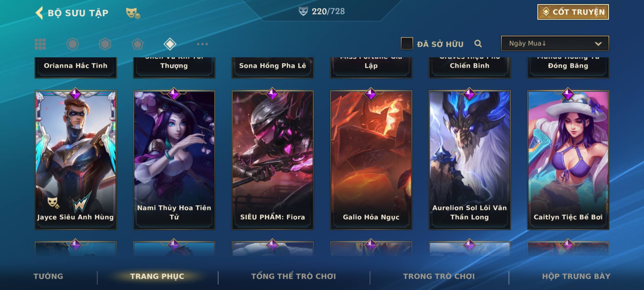
Task: Click the search magnifier icon
Action: point(478,44)
